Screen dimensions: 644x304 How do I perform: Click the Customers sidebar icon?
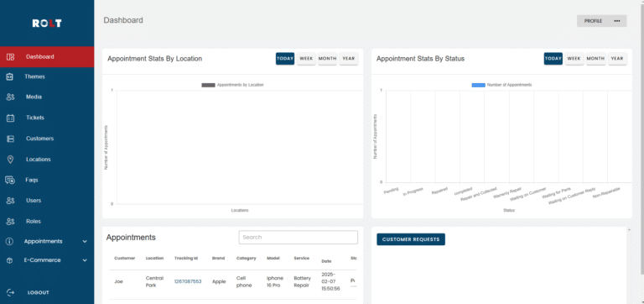(x=10, y=139)
